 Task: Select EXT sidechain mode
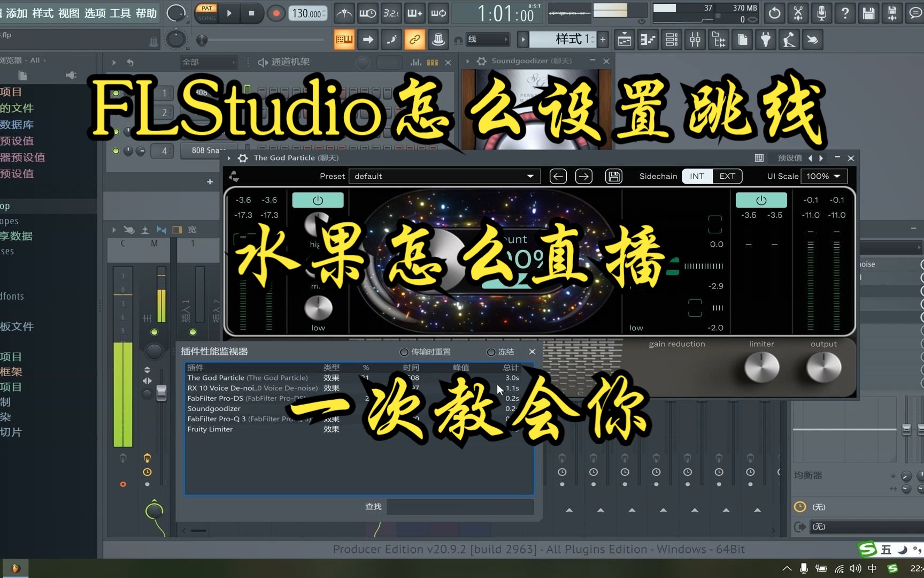point(727,176)
